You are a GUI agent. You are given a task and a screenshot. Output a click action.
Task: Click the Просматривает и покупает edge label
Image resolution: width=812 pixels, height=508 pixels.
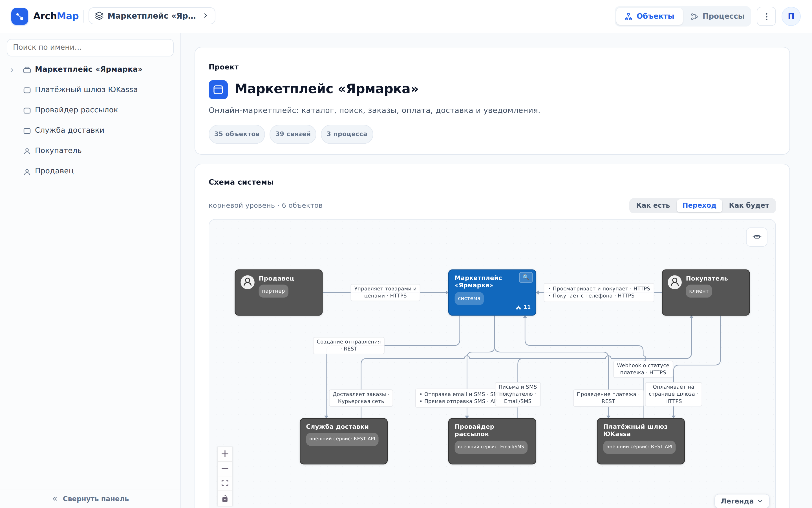599,292
